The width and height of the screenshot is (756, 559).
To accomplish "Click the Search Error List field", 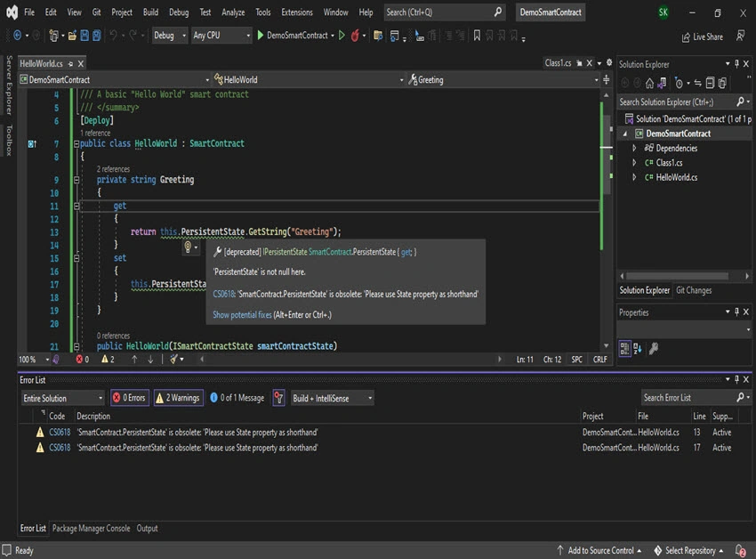I will (688, 398).
